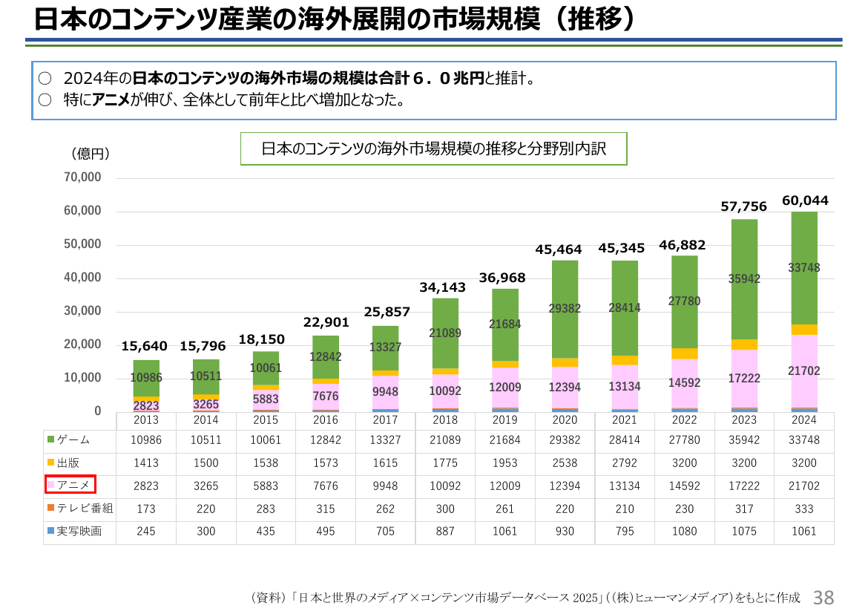
Task: Select table cell 5883 in the アニメ row
Action: coord(266,486)
